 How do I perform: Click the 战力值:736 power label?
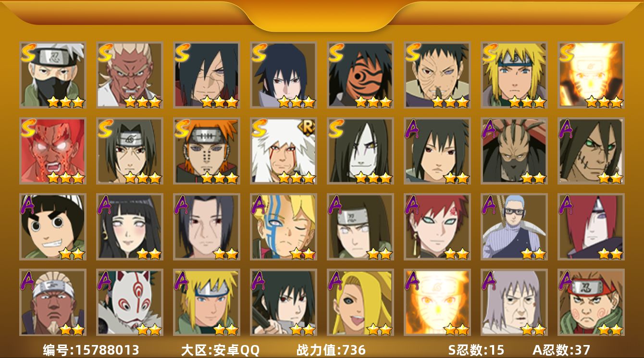tap(331, 350)
